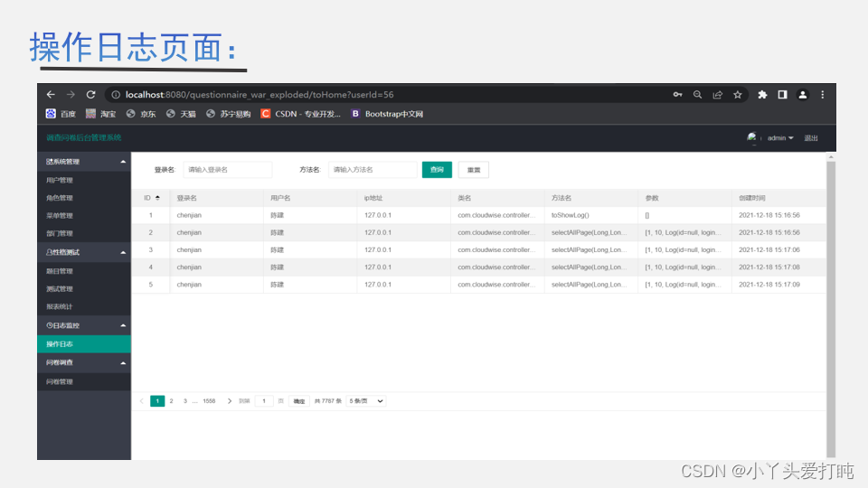The image size is (868, 488).
Task: Focus the 方法名 input field
Action: pos(373,169)
